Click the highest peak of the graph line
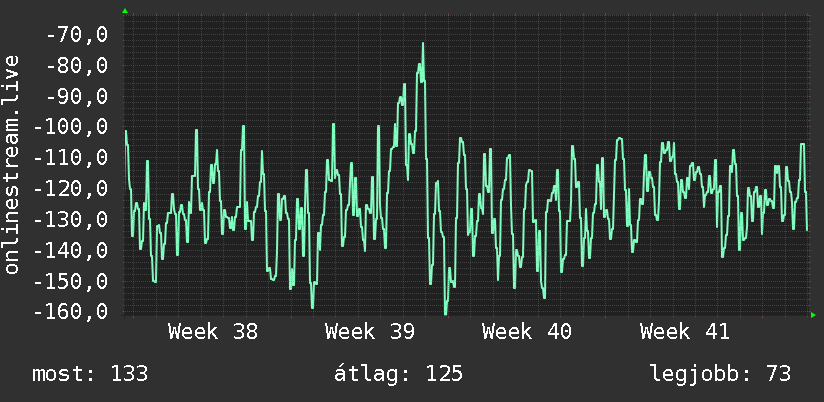The height and width of the screenshot is (402, 824). pos(423,44)
